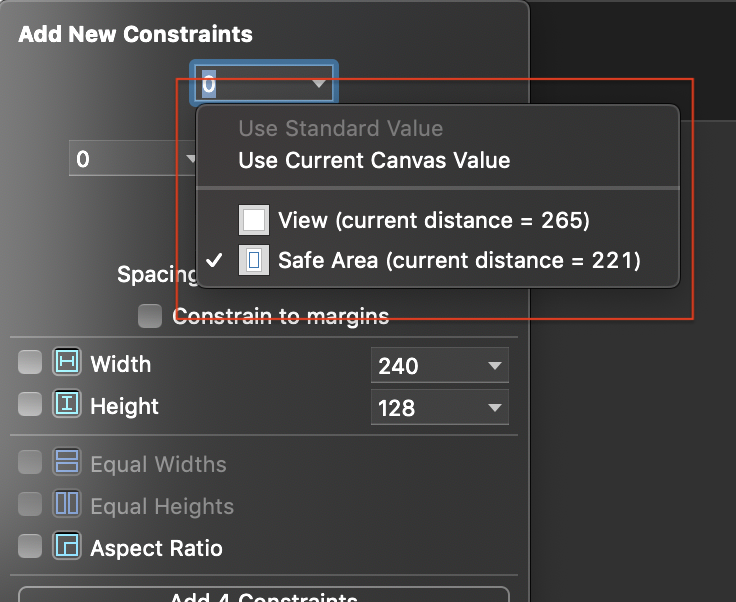
Task: Click the Equal Heights icon
Action: (x=67, y=505)
